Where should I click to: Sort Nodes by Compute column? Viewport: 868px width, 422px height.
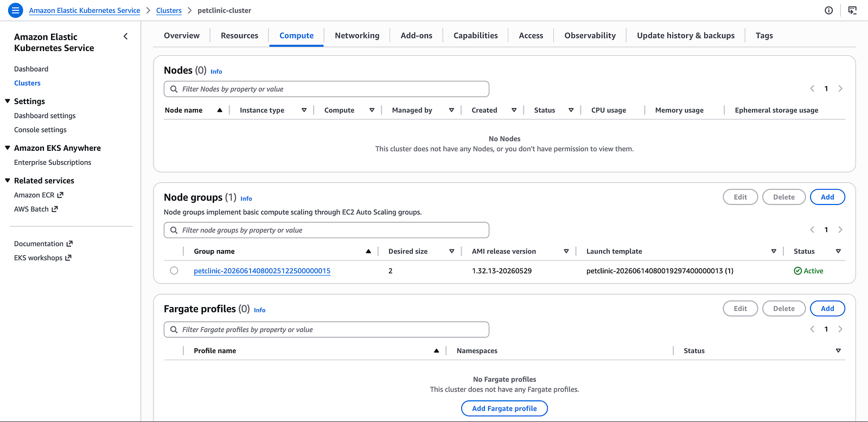click(372, 110)
